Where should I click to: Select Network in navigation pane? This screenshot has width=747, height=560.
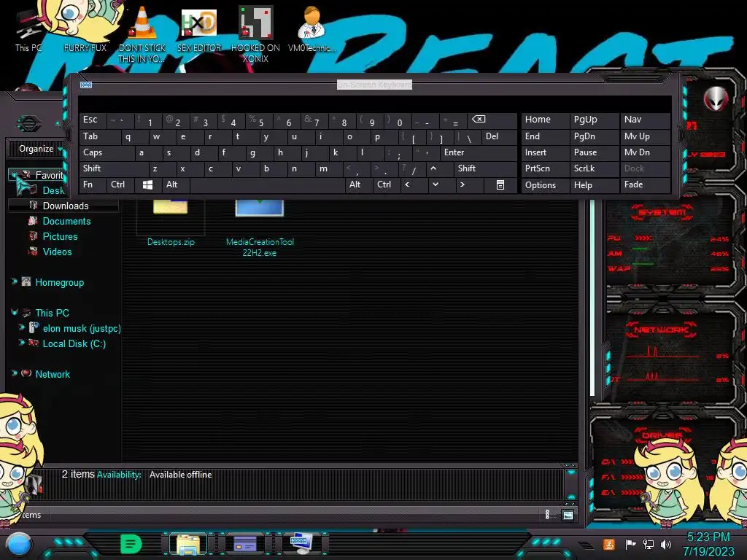click(x=53, y=374)
